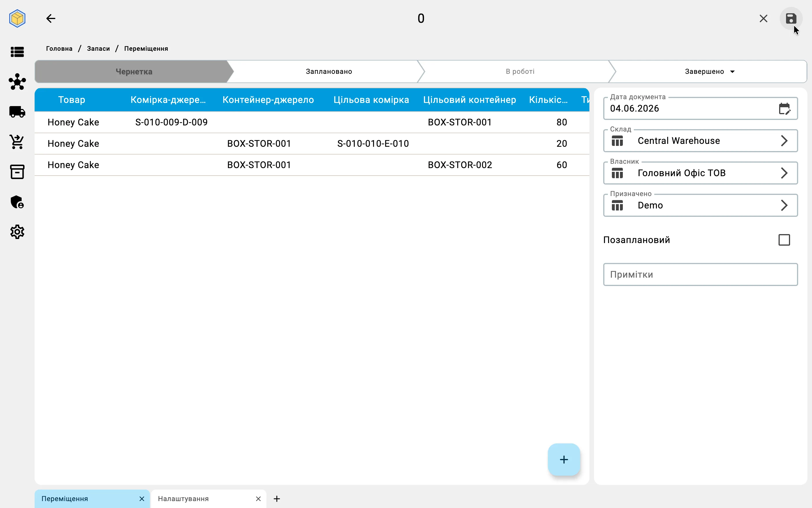This screenshot has width=812, height=508.
Task: Open the shopping cart sidebar icon
Action: click(x=17, y=142)
